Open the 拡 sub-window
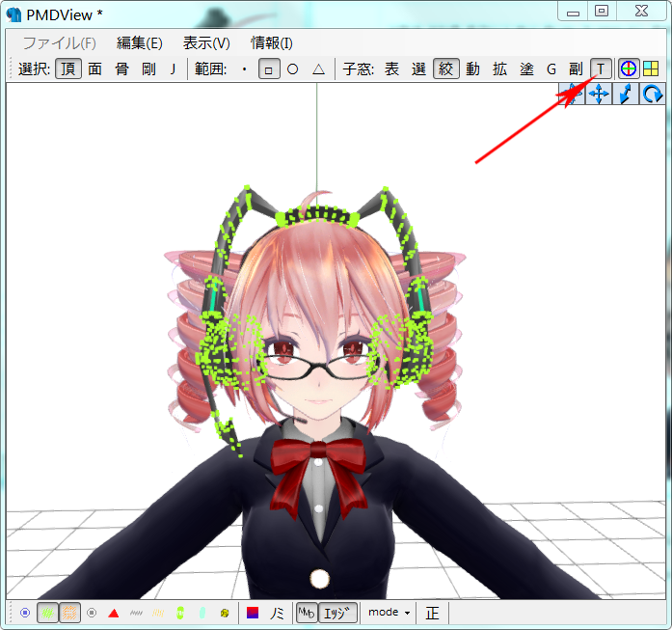Screen dimensions: 672x630 499,69
